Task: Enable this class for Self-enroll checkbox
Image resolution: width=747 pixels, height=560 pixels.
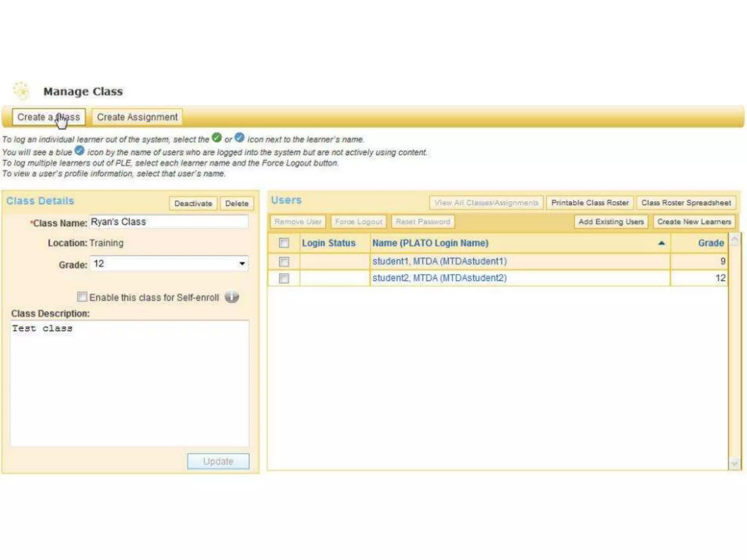Action: pyautogui.click(x=82, y=297)
